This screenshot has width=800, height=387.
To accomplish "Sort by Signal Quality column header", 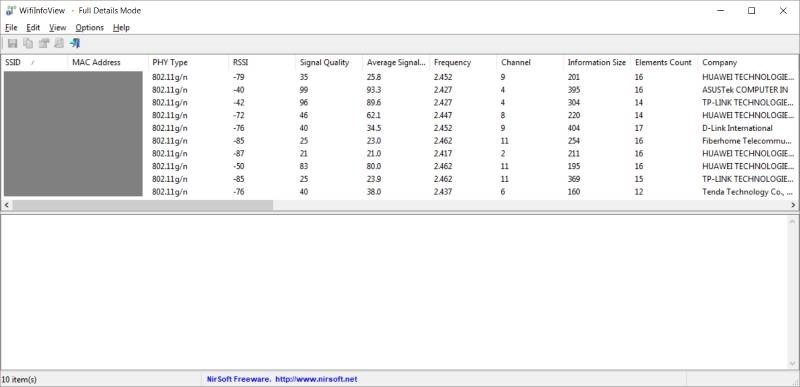I will (x=329, y=62).
